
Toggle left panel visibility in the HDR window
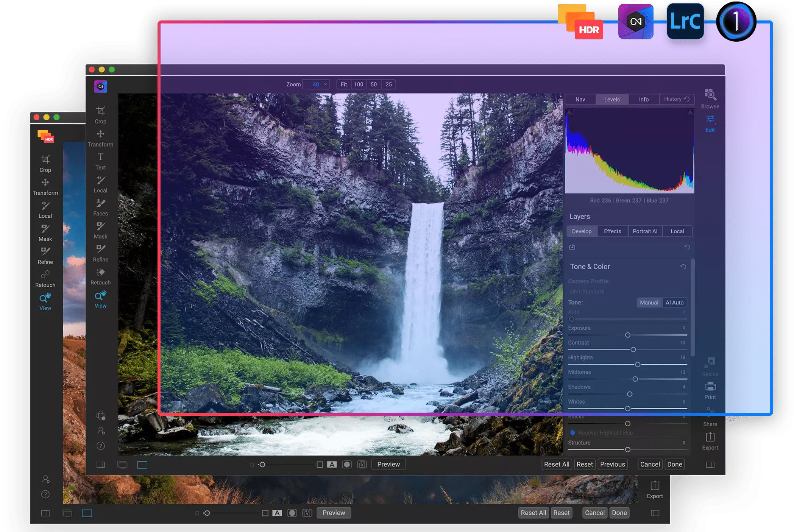point(45,513)
